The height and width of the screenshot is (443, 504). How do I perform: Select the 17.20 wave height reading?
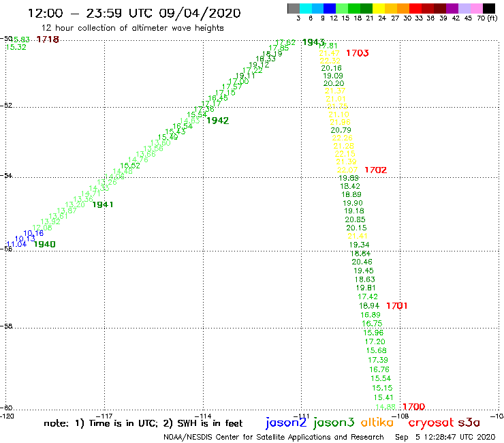click(x=375, y=341)
